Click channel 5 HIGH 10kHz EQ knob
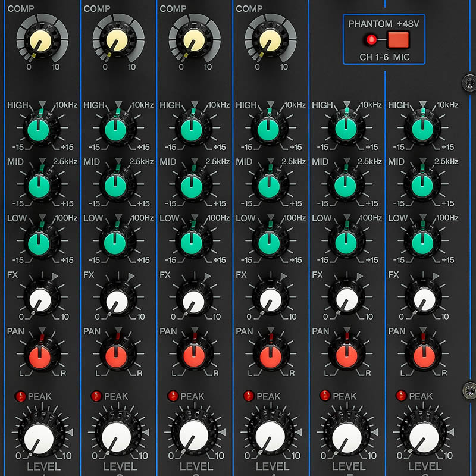476x476 pixels. 346,129
